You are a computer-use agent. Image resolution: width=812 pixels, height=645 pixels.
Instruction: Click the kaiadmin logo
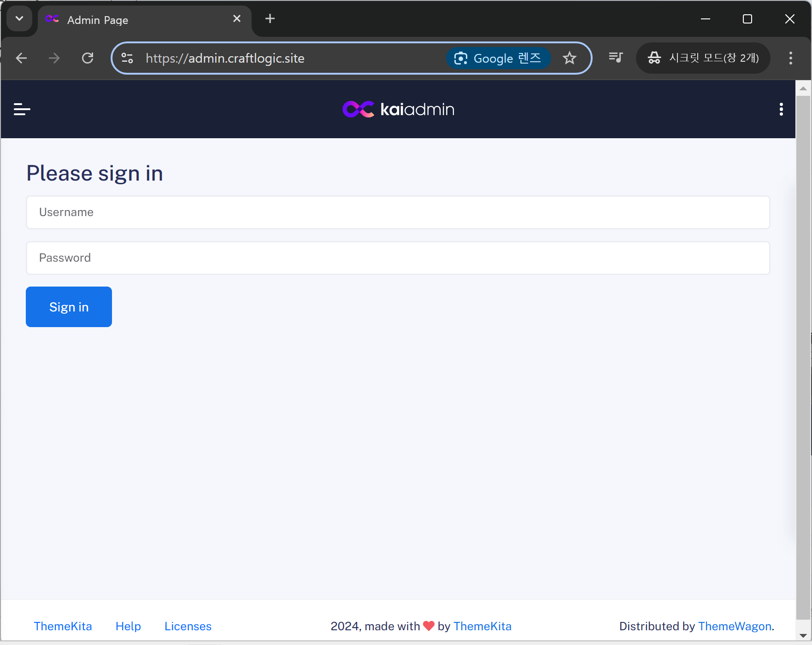(399, 109)
